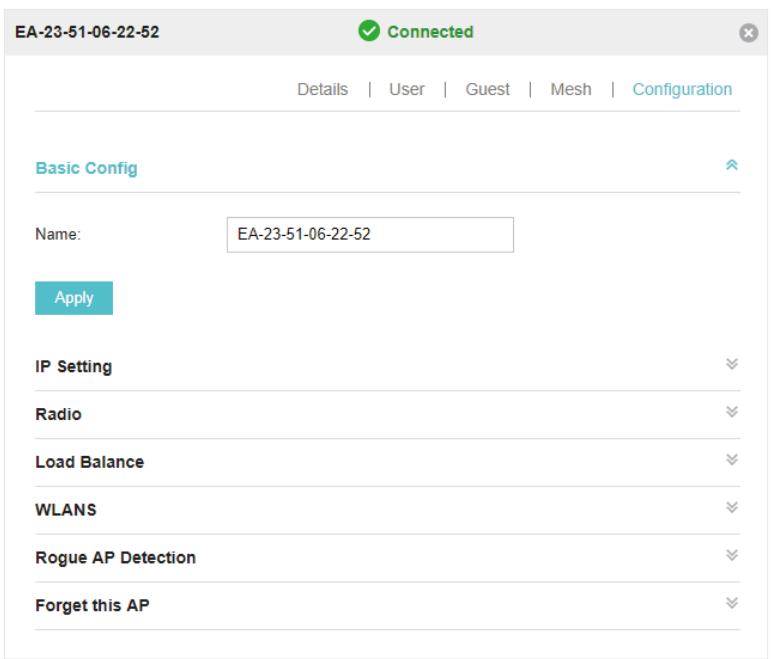
Task: Click the Forget this AP title
Action: (92, 605)
